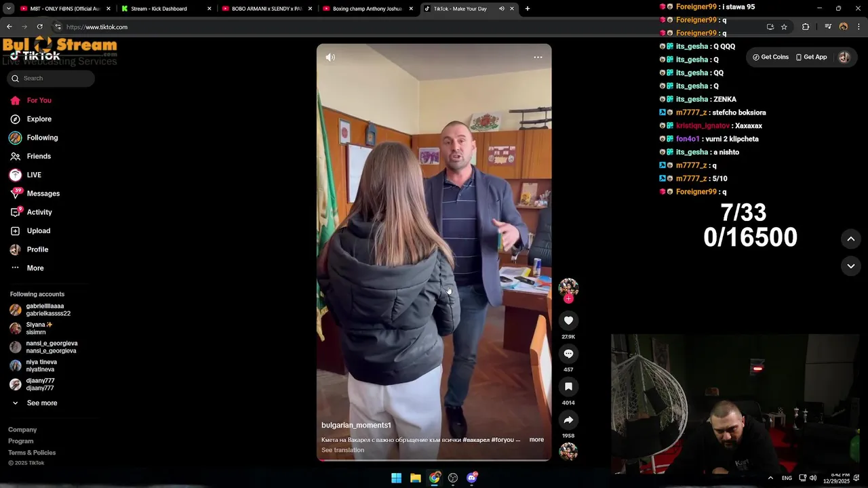Open the Windows Start menu
The image size is (868, 488).
tap(397, 478)
